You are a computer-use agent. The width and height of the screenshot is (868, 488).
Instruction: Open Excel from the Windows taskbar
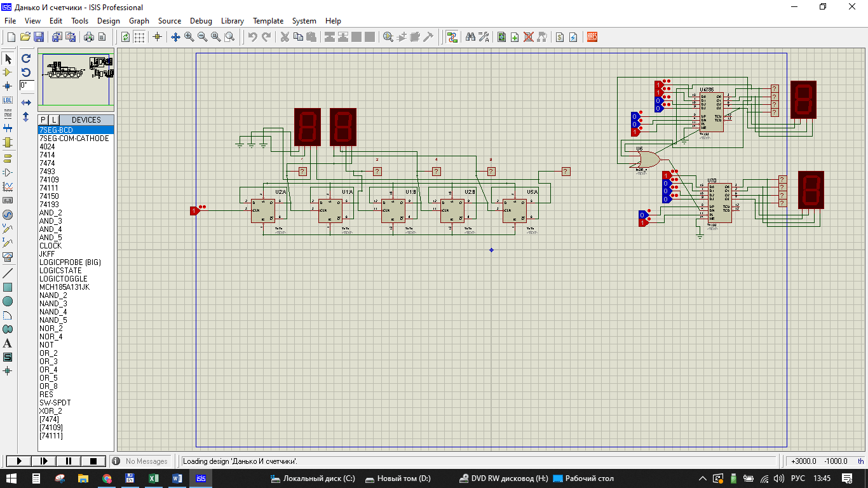point(154,478)
